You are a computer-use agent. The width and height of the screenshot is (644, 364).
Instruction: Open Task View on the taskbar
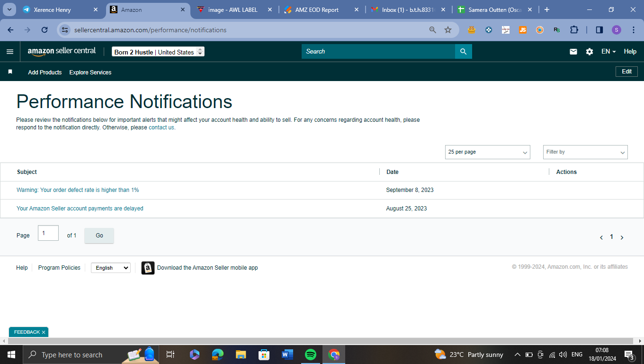click(170, 355)
